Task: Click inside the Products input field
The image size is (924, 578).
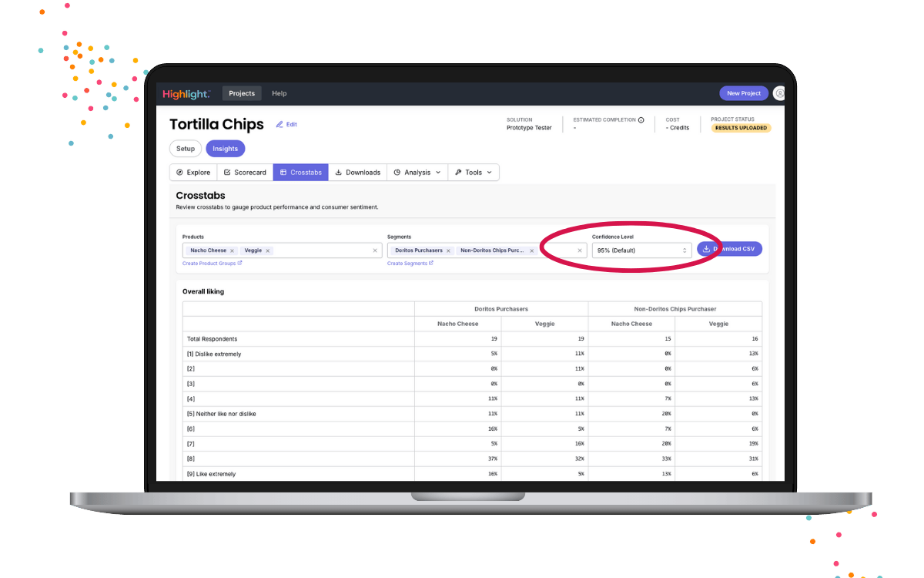Action: (x=323, y=250)
